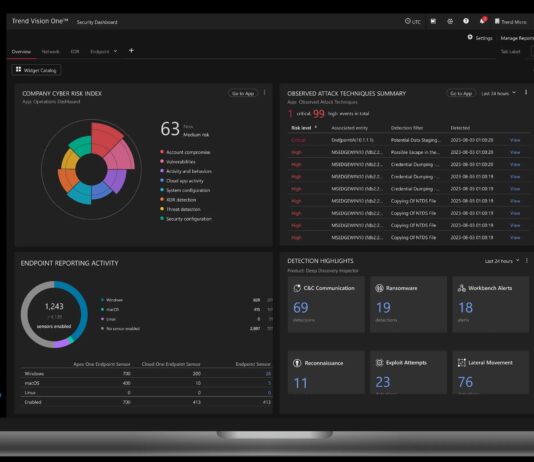Click the purple segment of risk donut
Image resolution: width=534 pixels, height=462 pixels.
click(x=117, y=180)
